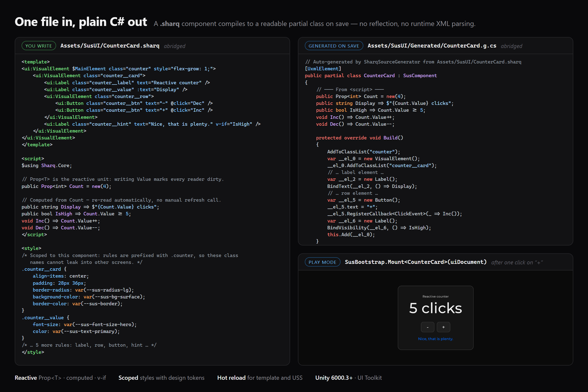
Task: Click the 'One file in, plain C# out' heading
Action: [81, 22]
